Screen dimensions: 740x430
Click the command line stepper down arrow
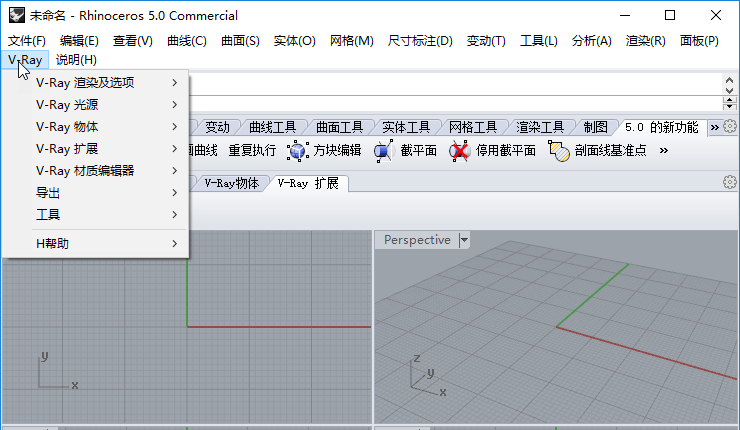(x=730, y=107)
